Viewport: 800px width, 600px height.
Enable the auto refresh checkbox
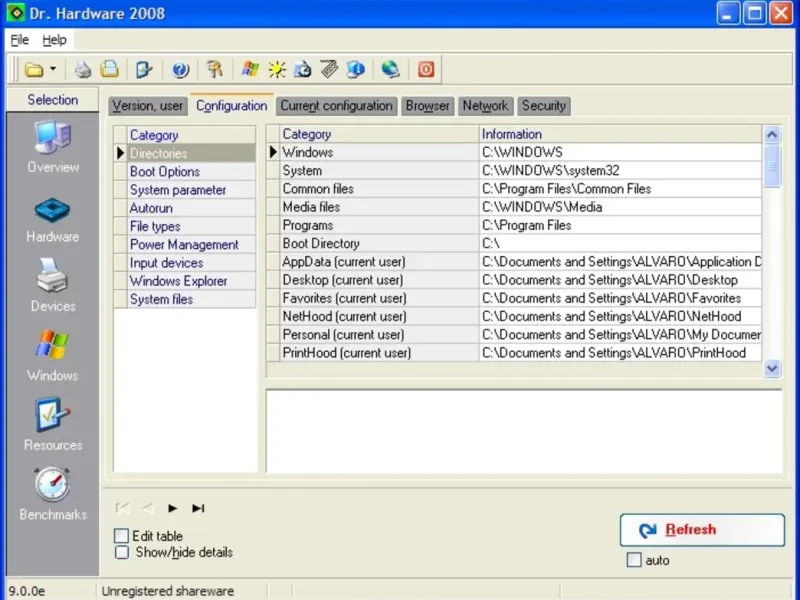pyautogui.click(x=633, y=560)
